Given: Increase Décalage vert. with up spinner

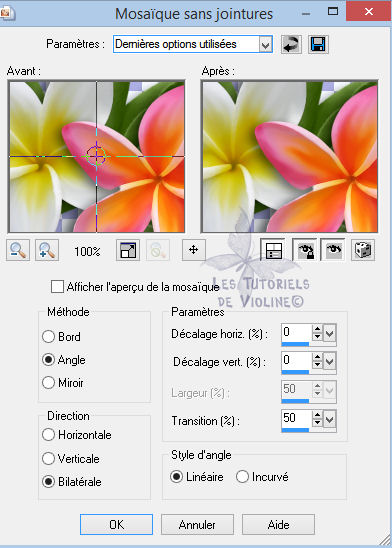Looking at the screenshot, I should (317, 357).
